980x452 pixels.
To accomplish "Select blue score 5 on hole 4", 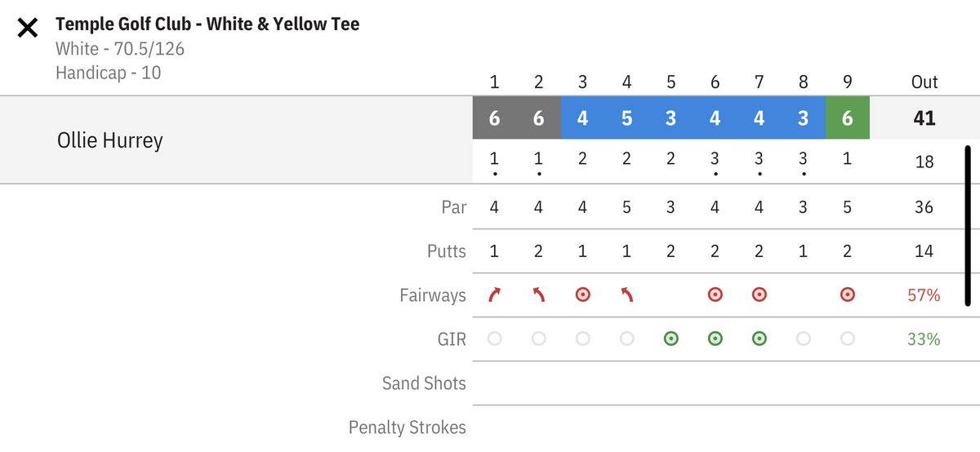I will (x=626, y=118).
